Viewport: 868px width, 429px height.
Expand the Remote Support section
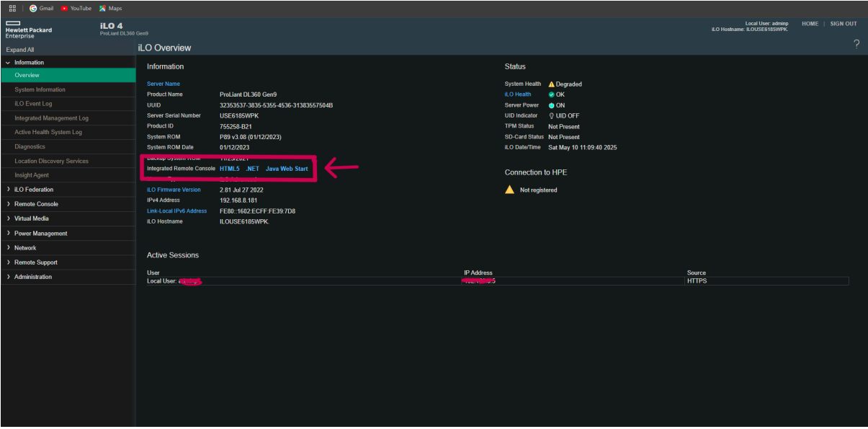pyautogui.click(x=8, y=262)
